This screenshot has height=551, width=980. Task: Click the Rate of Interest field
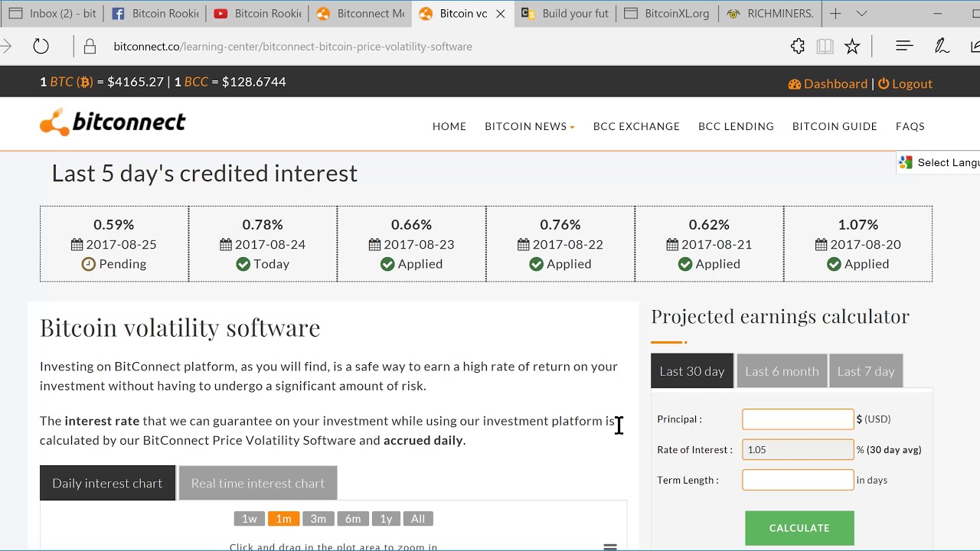pyautogui.click(x=798, y=450)
